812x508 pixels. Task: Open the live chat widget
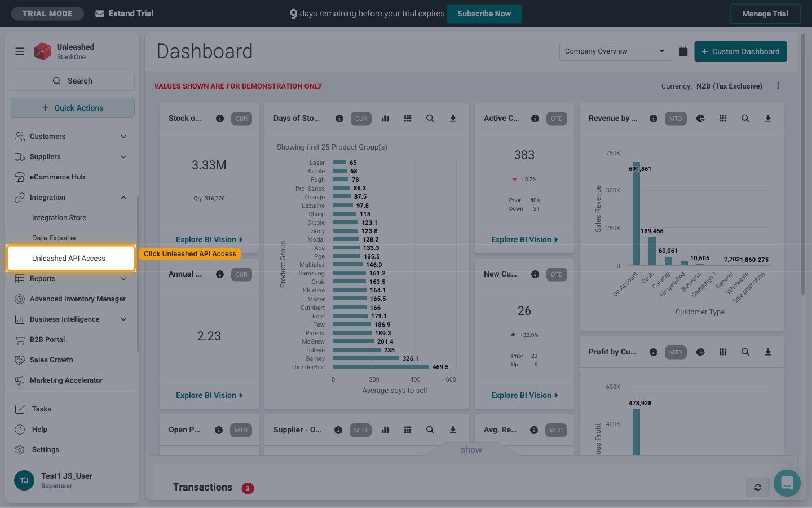pos(787,483)
